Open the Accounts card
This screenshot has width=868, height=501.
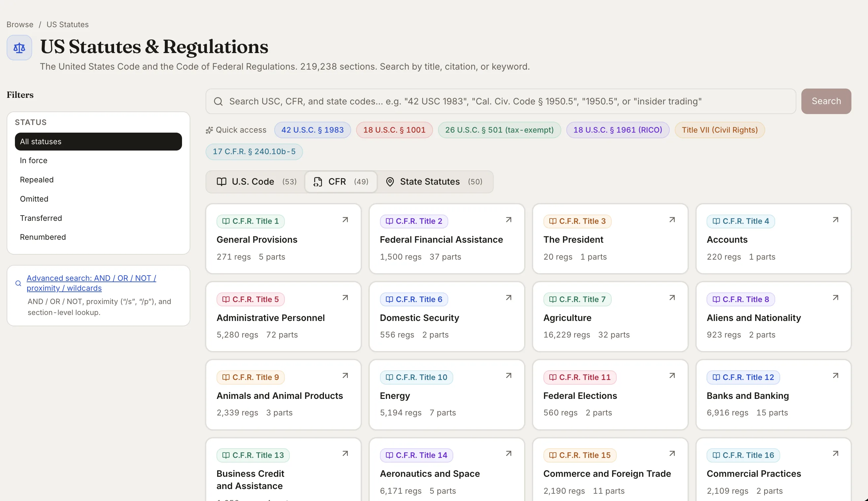774,239
